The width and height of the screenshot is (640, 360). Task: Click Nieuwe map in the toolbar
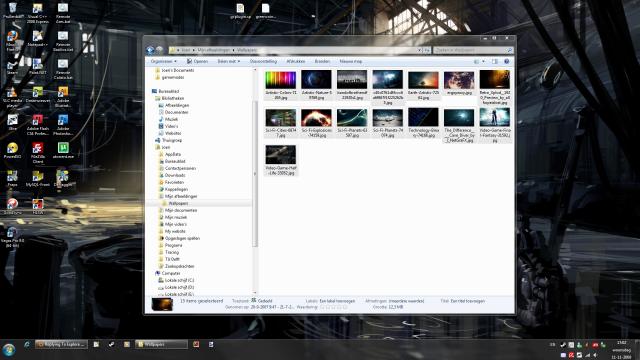(351, 61)
